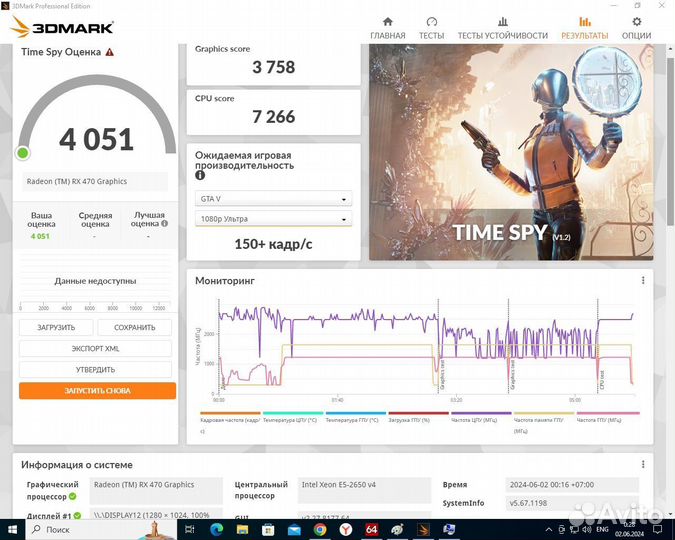Select the Результаты results tab
The width and height of the screenshot is (675, 540).
[x=585, y=28]
